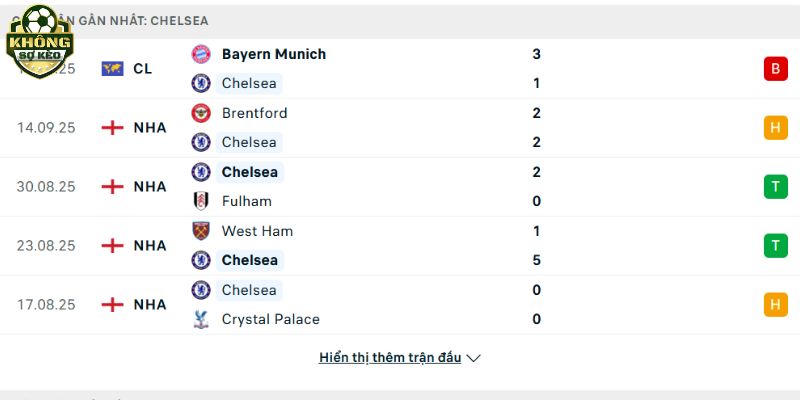800x400 pixels.
Task: Click orange H draw badge for Brentford match
Action: click(776, 128)
